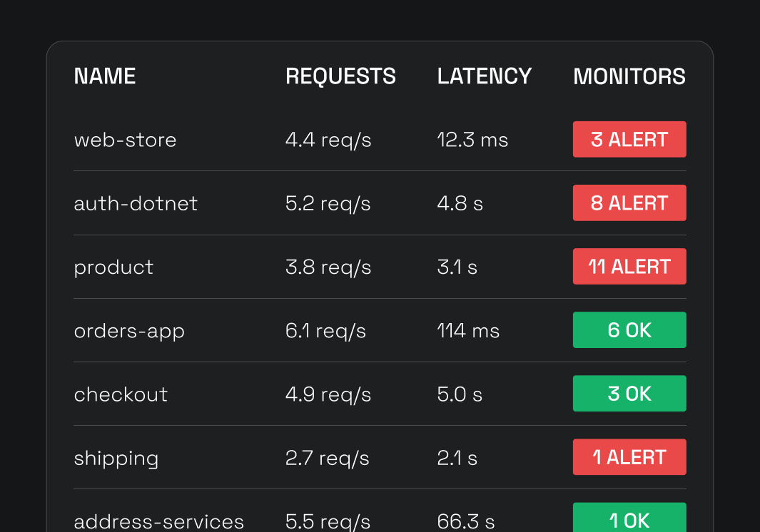This screenshot has height=532, width=760.
Task: Sort table by NAME column header
Action: coord(105,76)
